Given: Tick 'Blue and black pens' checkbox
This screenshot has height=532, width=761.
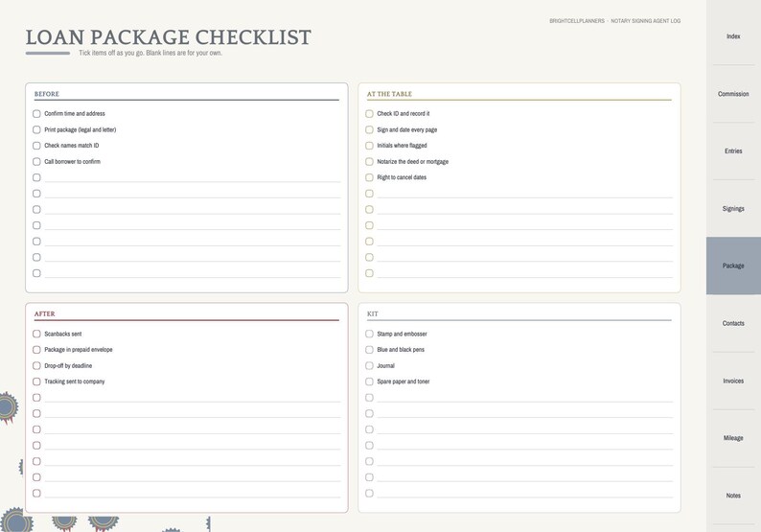Looking at the screenshot, I should [x=369, y=350].
